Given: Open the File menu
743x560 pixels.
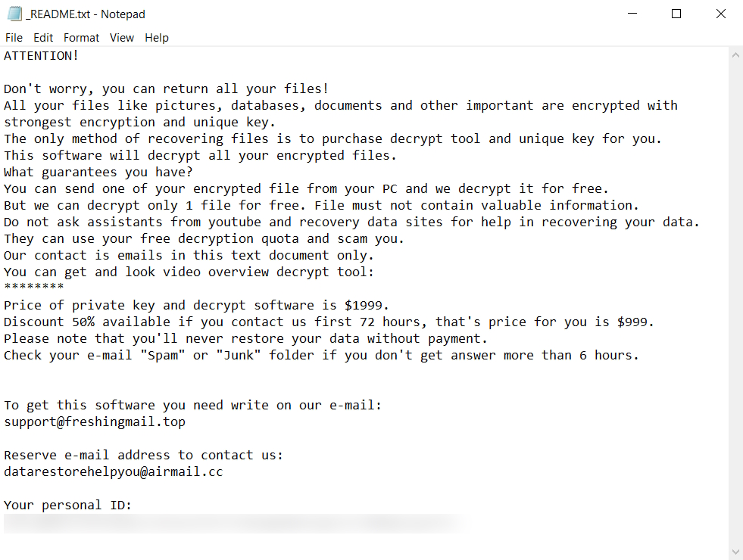Looking at the screenshot, I should click(x=14, y=38).
